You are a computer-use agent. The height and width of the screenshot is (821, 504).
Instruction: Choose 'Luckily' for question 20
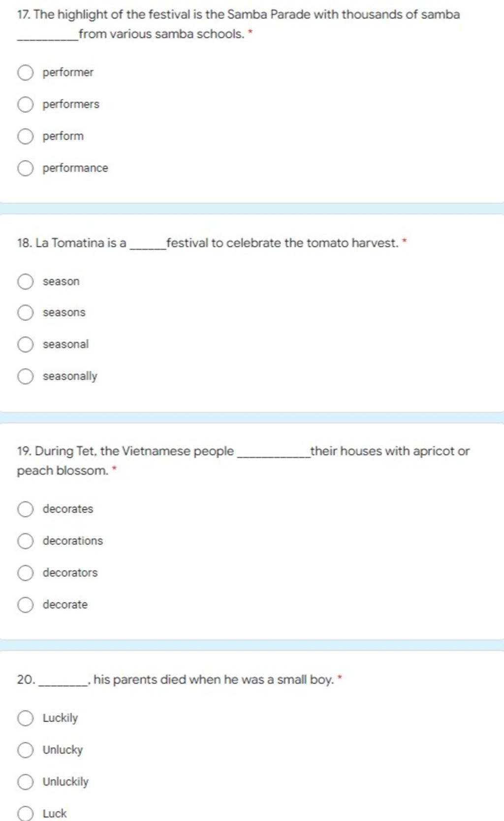(x=26, y=718)
